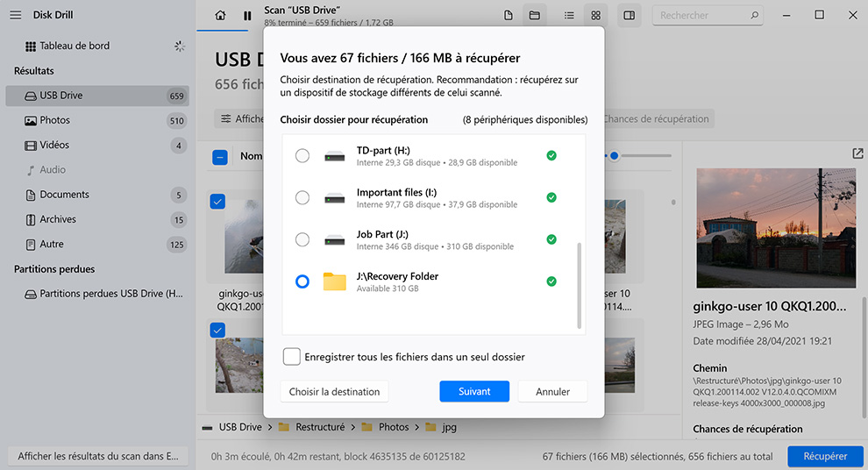This screenshot has height=470, width=868.
Task: Select TD-part (H:) radio button
Action: coord(302,155)
